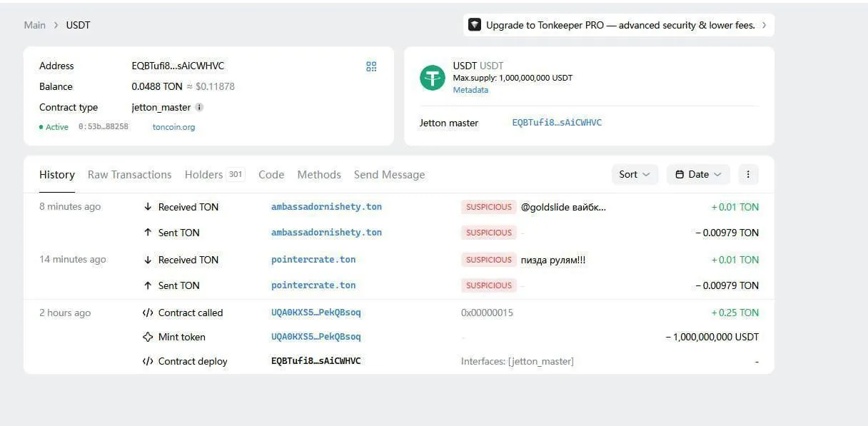Click the −0.00979 TON amount to pointercrate.ton
The height and width of the screenshot is (426, 868).
[727, 285]
